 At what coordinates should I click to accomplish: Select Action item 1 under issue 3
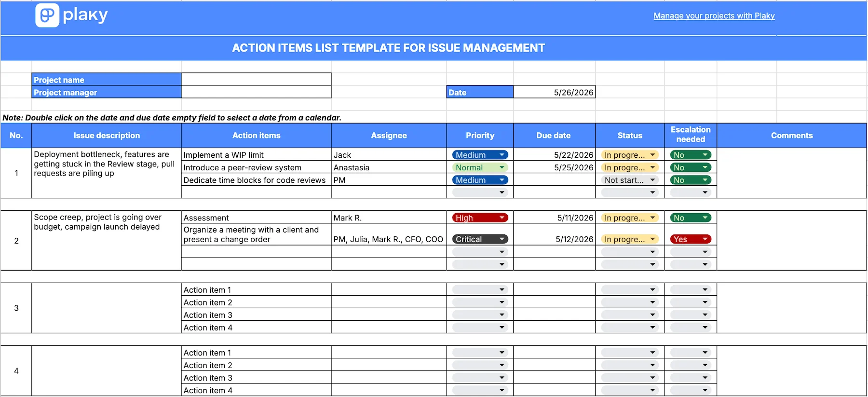coord(256,289)
